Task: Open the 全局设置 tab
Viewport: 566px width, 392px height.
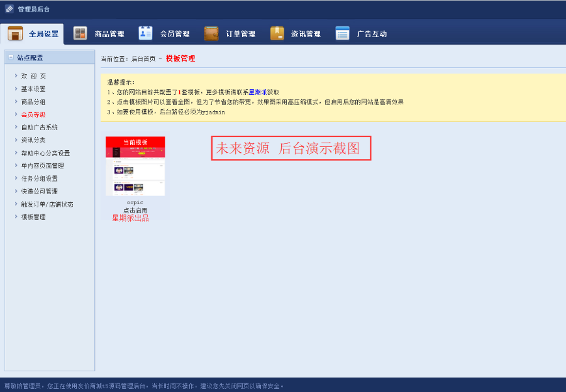Action: coord(33,34)
